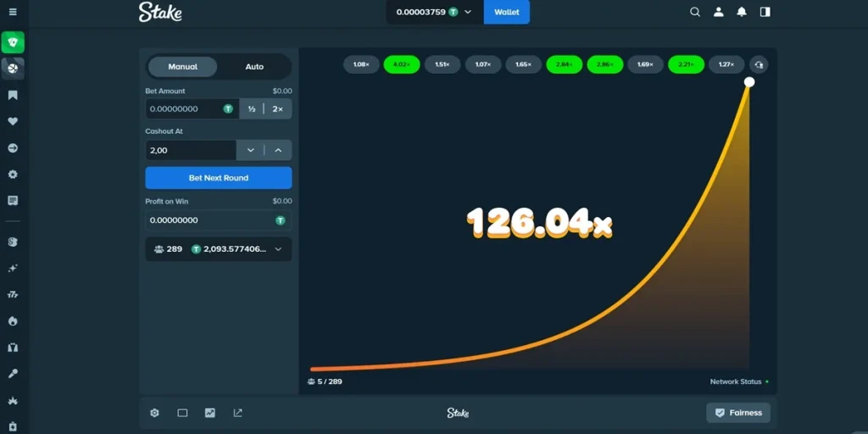Select the sports basketball sidebar icon

(13, 69)
